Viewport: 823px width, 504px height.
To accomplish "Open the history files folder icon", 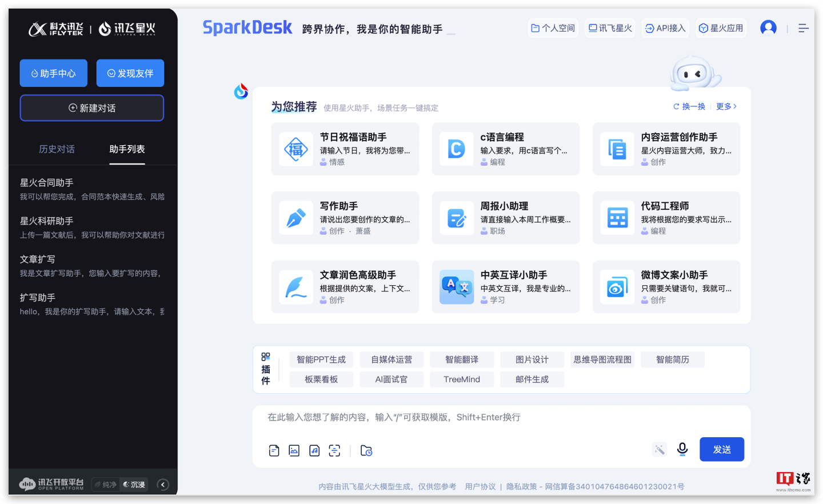I will coord(366,451).
